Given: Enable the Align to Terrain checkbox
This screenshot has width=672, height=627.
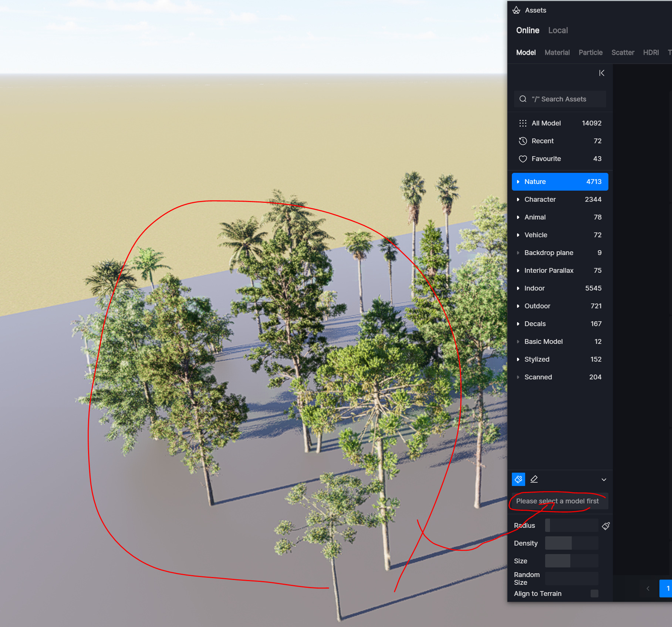Looking at the screenshot, I should pyautogui.click(x=594, y=593).
